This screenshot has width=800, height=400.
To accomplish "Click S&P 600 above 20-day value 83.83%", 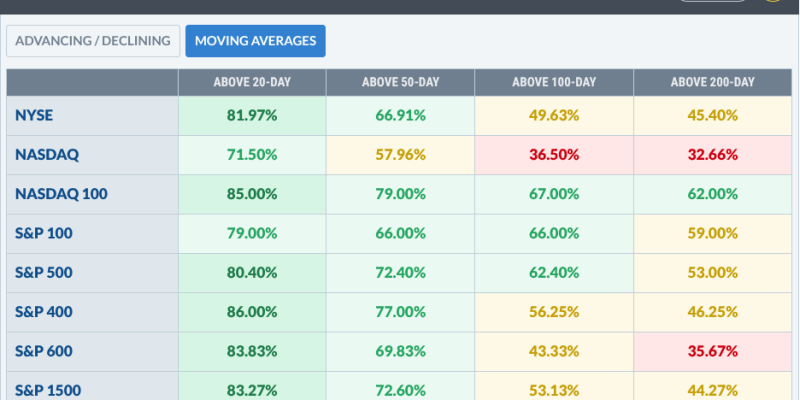I will click(x=252, y=352).
